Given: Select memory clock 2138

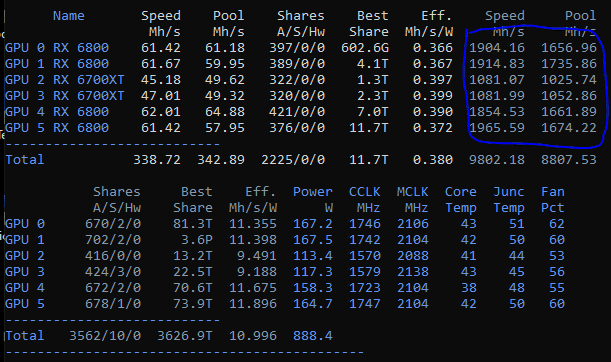Looking at the screenshot, I should [x=413, y=272].
